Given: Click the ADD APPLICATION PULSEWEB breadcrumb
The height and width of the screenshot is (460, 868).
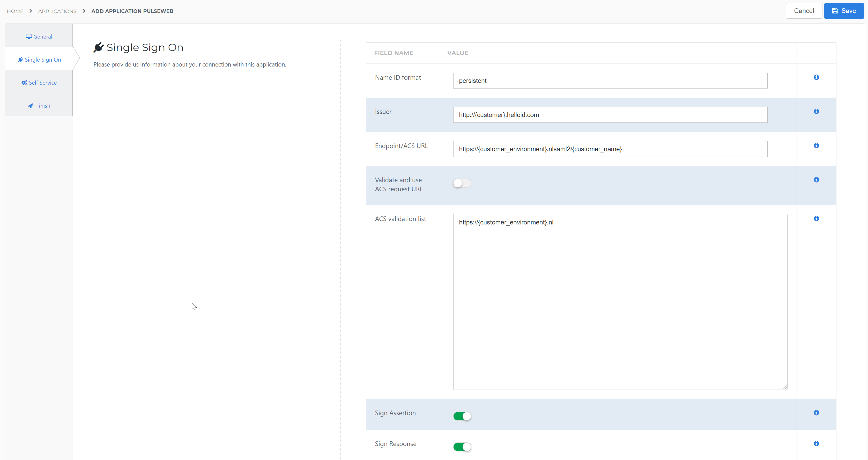Looking at the screenshot, I should click(x=132, y=11).
